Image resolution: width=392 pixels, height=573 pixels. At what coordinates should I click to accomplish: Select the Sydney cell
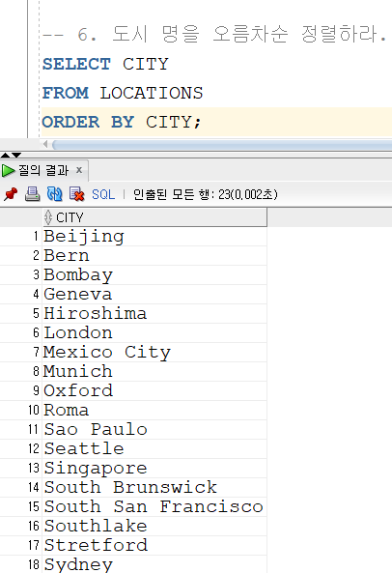(154, 564)
